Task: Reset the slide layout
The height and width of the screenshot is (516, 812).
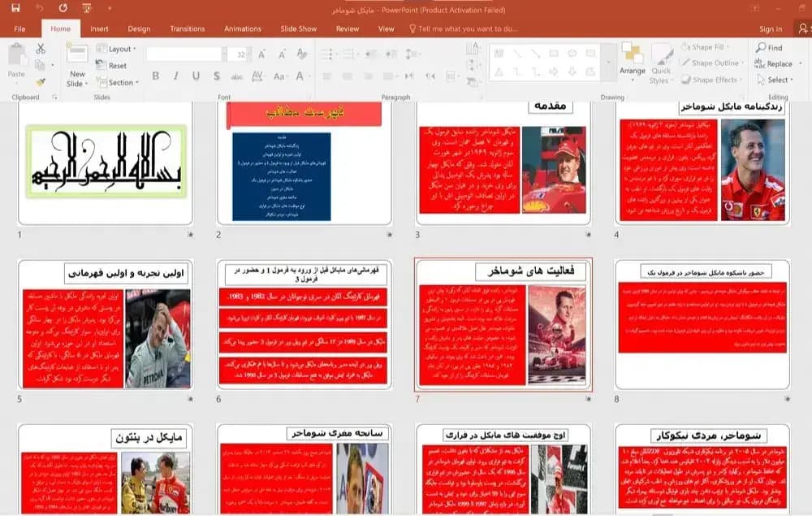Action: click(111, 65)
